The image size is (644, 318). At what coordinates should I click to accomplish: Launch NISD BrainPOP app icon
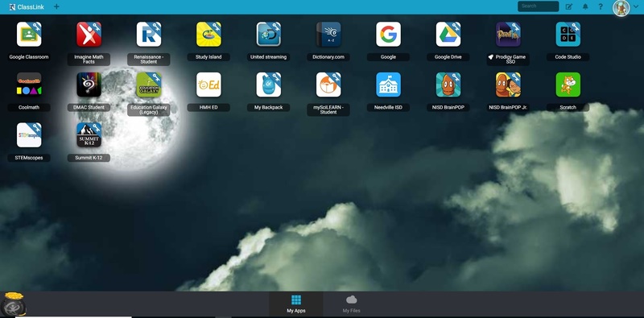pos(448,85)
